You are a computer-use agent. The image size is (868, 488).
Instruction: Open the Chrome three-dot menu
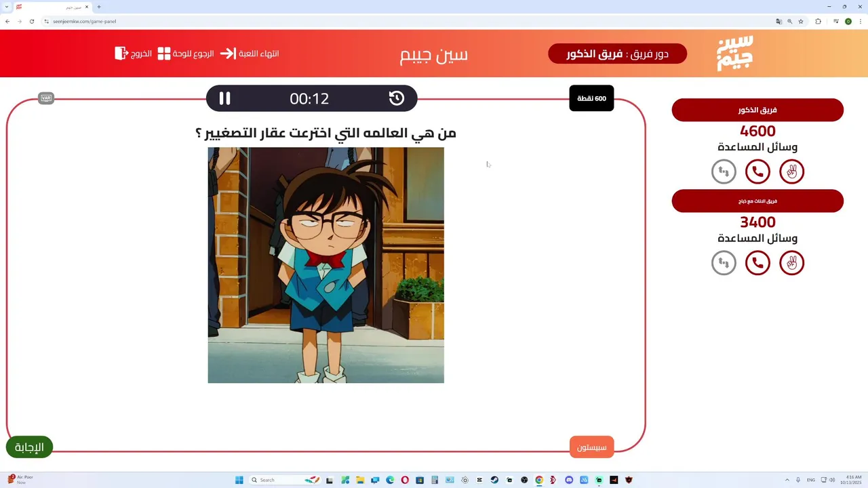[x=861, y=21]
